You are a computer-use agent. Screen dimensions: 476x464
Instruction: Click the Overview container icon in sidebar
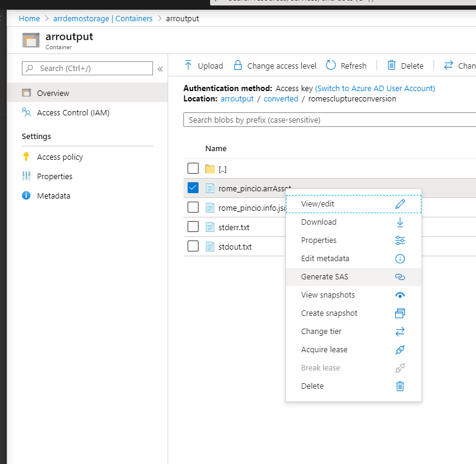27,92
